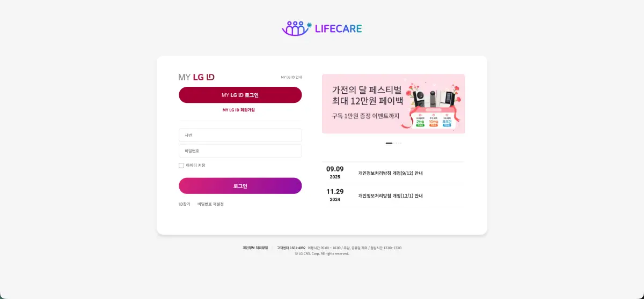644x299 pixels.
Task: Open the MY LG ID 안내 link
Action: [291, 77]
